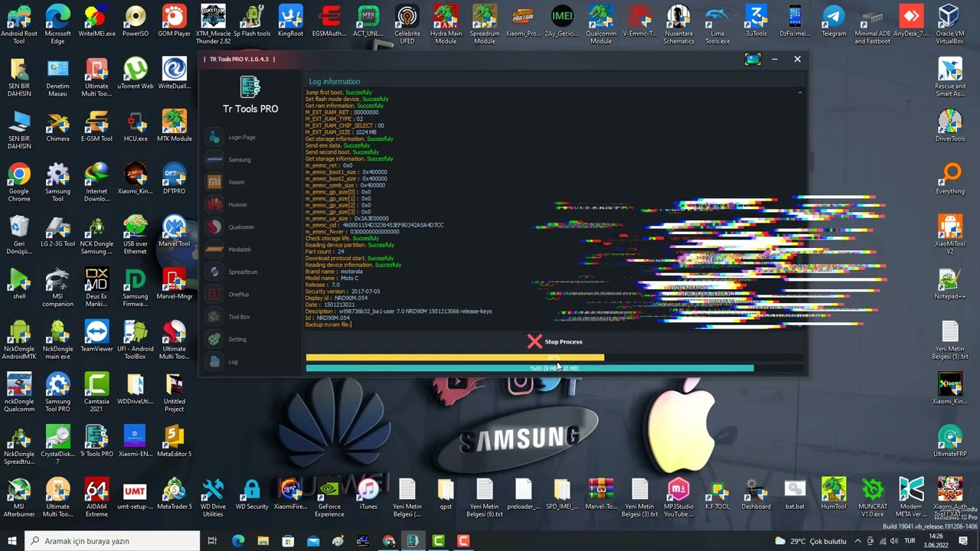Click the 'Backup nvram file.' log line
980x551 pixels.
click(x=328, y=324)
